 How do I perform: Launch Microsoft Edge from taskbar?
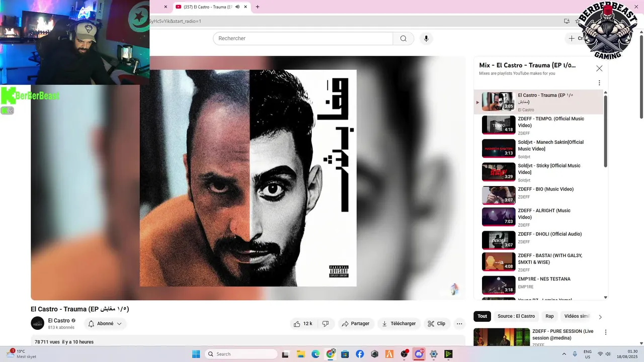coord(315,354)
